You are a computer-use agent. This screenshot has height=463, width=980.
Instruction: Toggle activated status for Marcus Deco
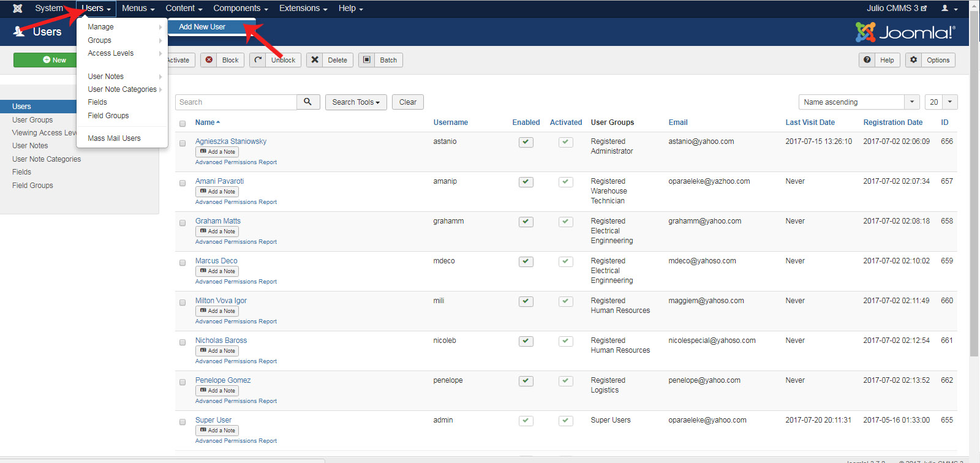[x=566, y=262]
